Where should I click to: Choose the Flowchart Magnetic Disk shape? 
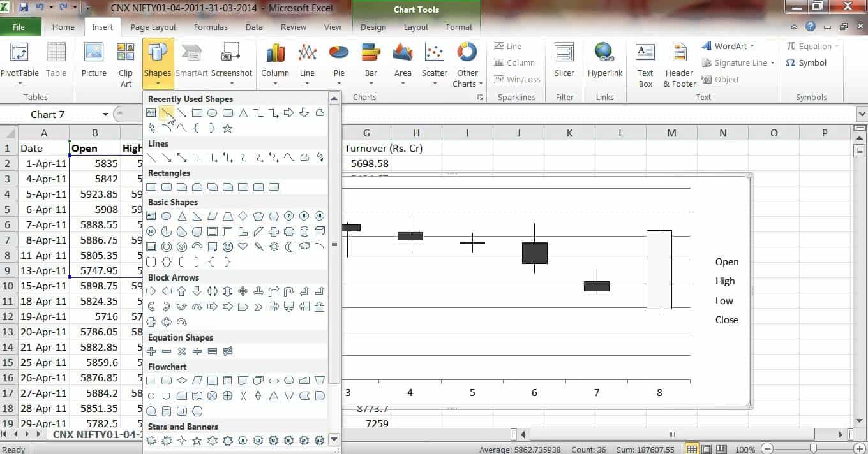pyautogui.click(x=167, y=411)
